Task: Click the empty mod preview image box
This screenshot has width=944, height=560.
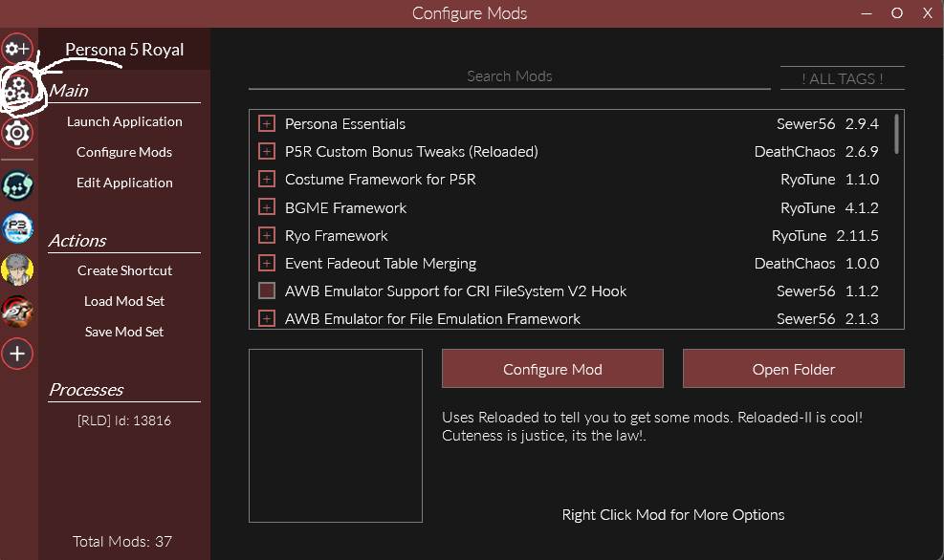Action: [x=336, y=436]
